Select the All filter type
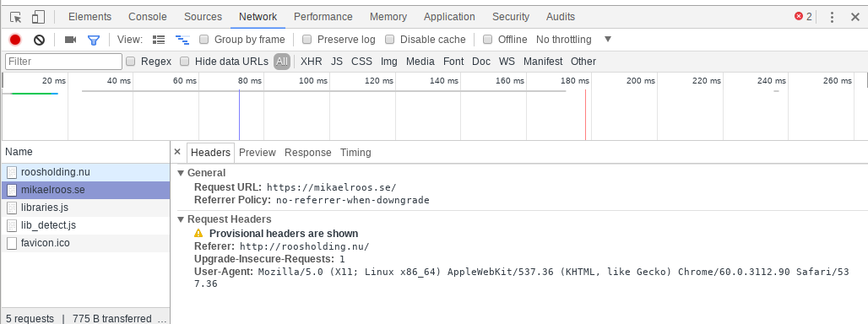 click(282, 62)
